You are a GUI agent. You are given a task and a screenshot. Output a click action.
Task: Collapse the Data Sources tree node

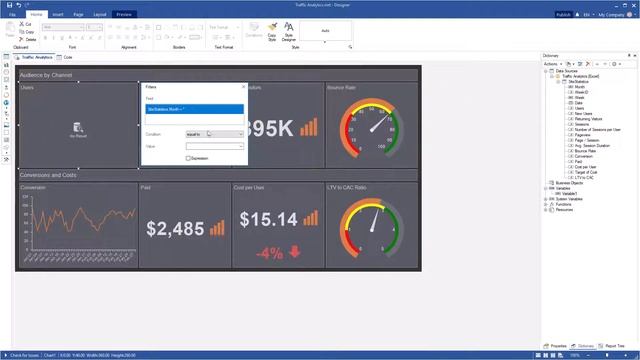(546, 71)
